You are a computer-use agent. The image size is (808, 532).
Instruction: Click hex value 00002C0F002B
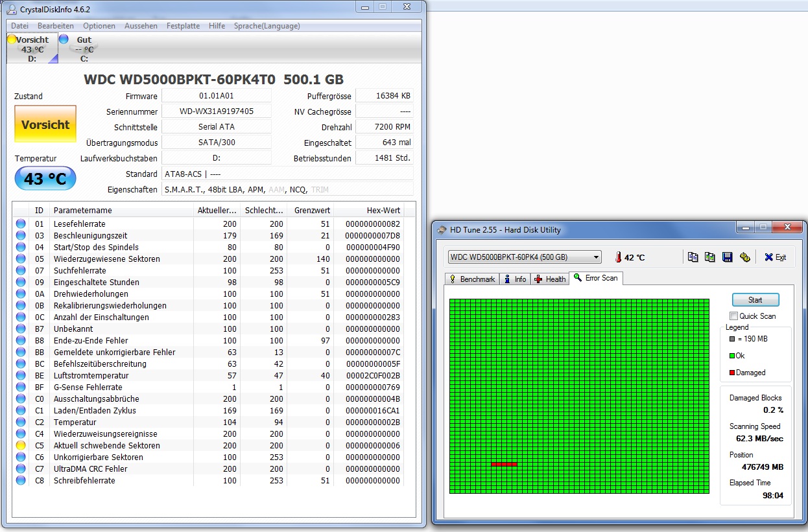coord(373,375)
